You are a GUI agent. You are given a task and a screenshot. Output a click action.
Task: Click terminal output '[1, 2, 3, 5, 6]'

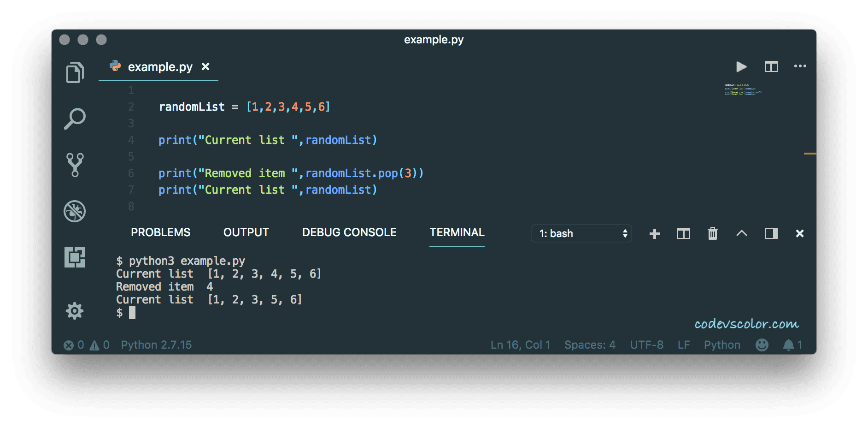[x=255, y=300]
